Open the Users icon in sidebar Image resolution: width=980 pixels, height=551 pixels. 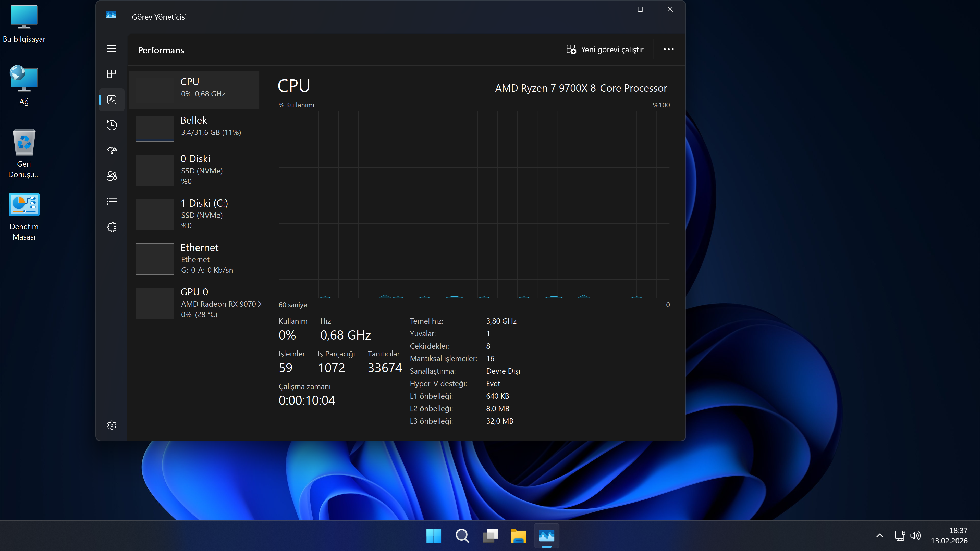coord(112,176)
